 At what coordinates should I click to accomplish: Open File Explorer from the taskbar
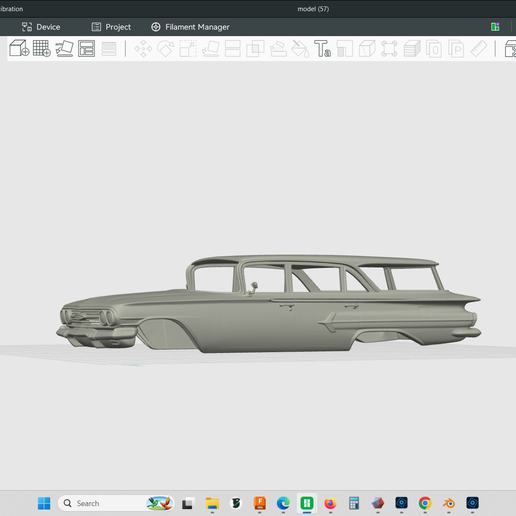point(212,503)
